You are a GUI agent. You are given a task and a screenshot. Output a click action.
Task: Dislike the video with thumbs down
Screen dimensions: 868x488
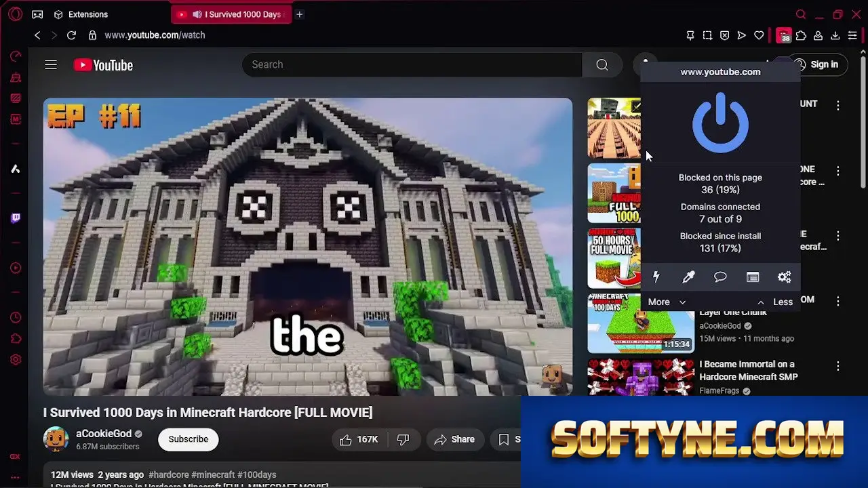point(403,439)
